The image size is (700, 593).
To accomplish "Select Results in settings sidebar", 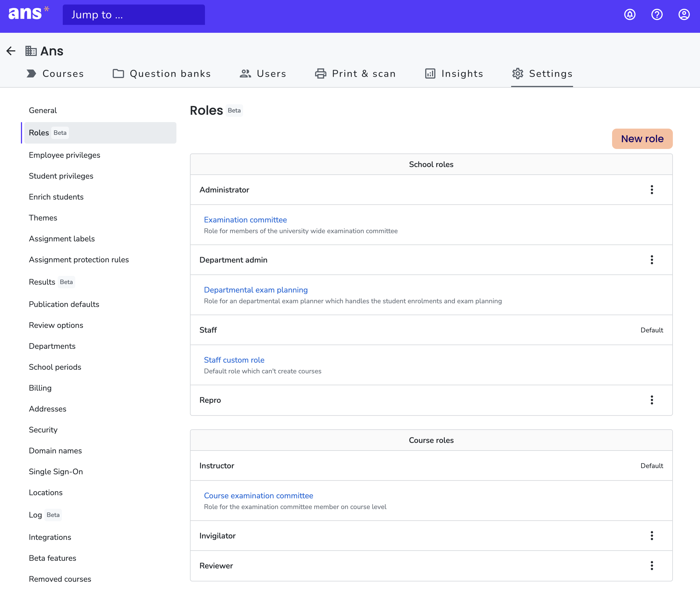I will tap(100, 282).
